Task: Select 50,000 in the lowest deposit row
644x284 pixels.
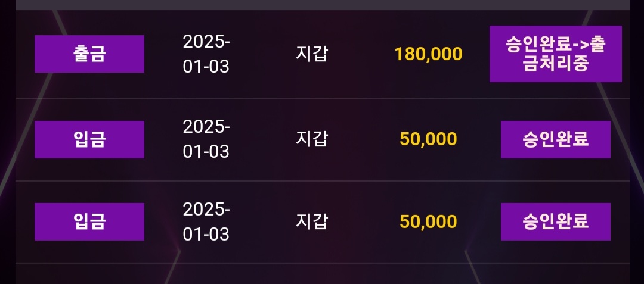Action: [428, 221]
